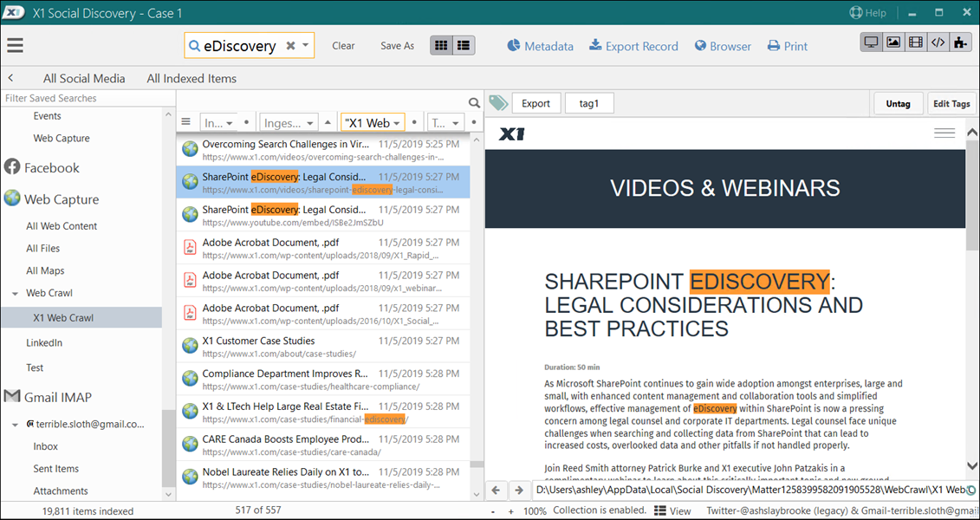Collapse the Web Crawl tree node
980x520 pixels.
(15, 294)
